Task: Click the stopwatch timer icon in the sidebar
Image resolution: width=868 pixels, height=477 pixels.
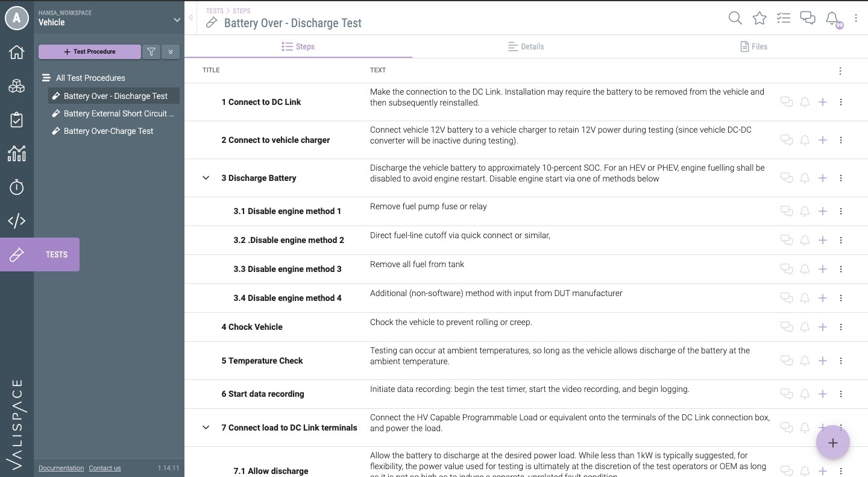Action: tap(16, 187)
